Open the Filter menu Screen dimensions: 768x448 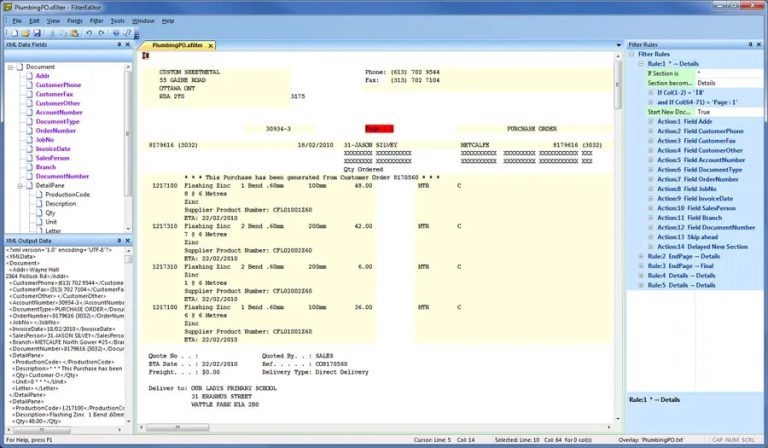[x=96, y=21]
